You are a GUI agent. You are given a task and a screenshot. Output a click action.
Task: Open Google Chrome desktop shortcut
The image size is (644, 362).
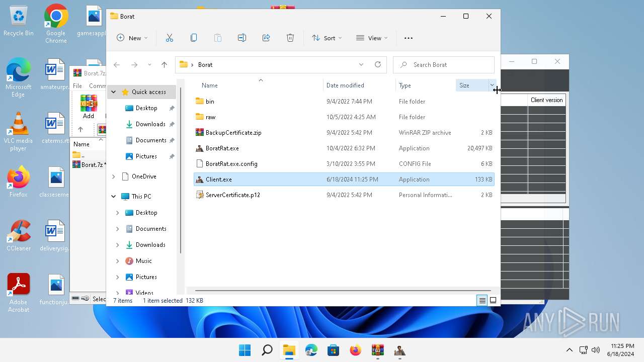coord(56,24)
